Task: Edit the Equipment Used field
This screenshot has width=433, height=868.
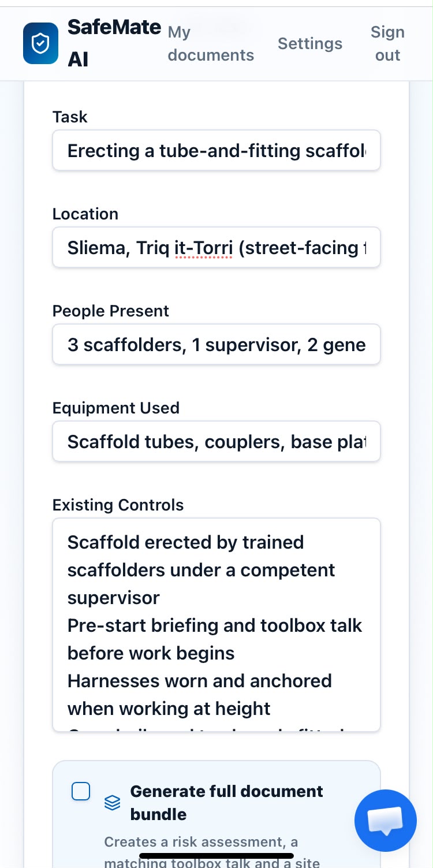Action: tap(216, 442)
